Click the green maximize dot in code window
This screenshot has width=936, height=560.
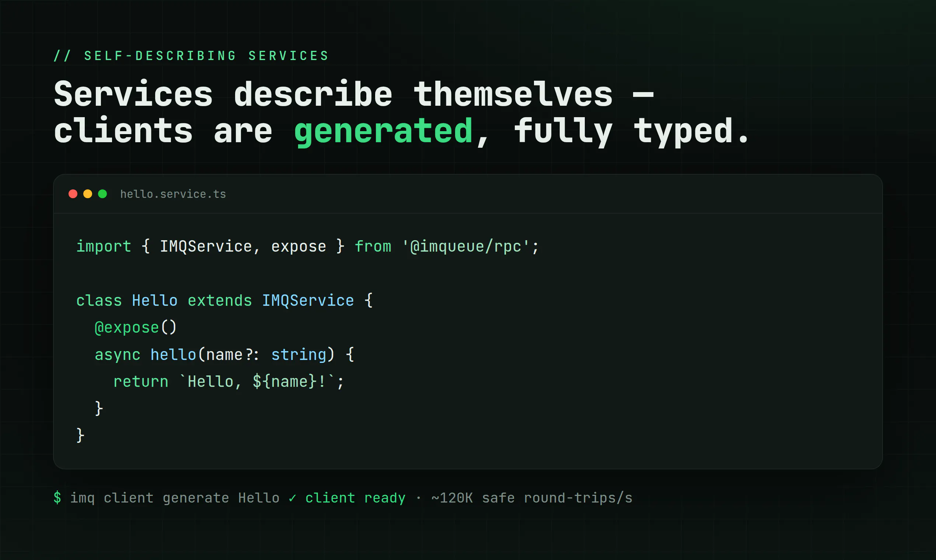(102, 194)
